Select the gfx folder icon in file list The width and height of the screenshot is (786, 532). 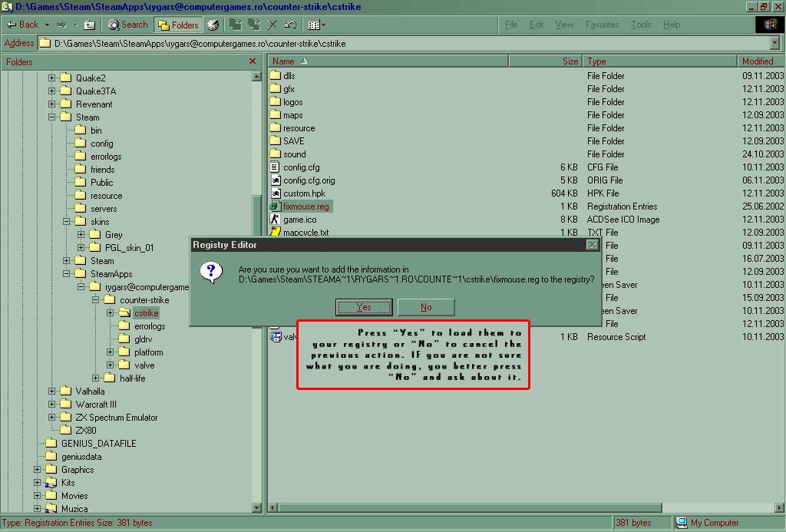(275, 88)
